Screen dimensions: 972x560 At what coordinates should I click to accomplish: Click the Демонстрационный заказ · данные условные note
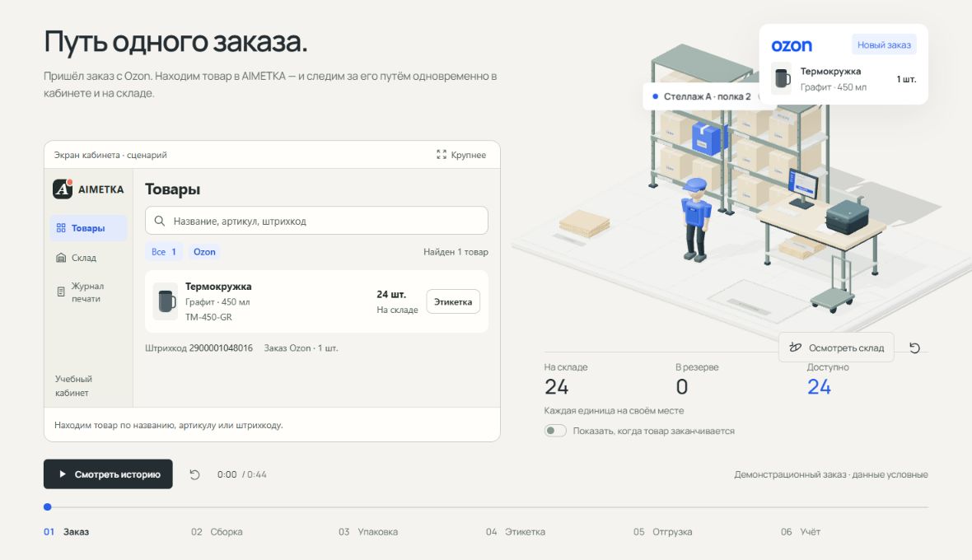(x=831, y=474)
